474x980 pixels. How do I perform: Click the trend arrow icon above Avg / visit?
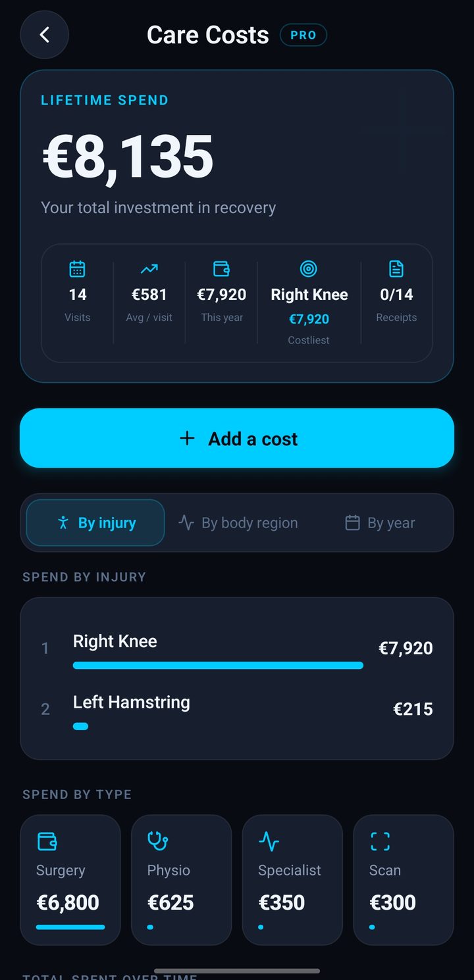point(149,269)
